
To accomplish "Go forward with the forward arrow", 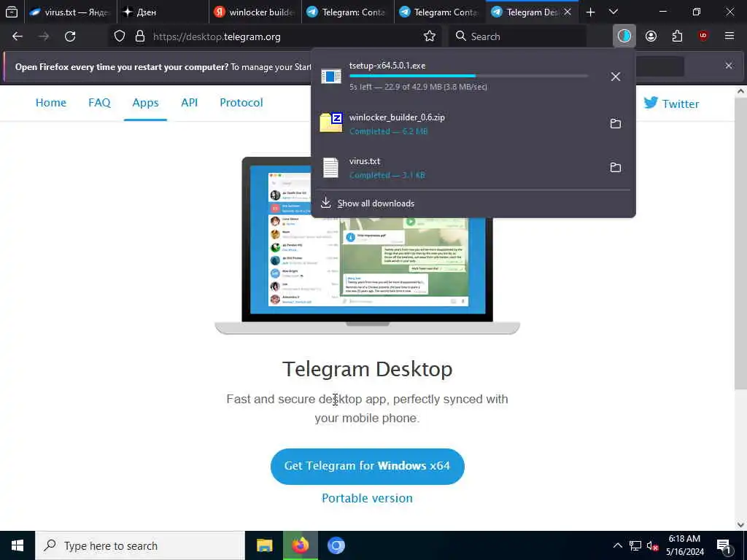I will pyautogui.click(x=44, y=36).
